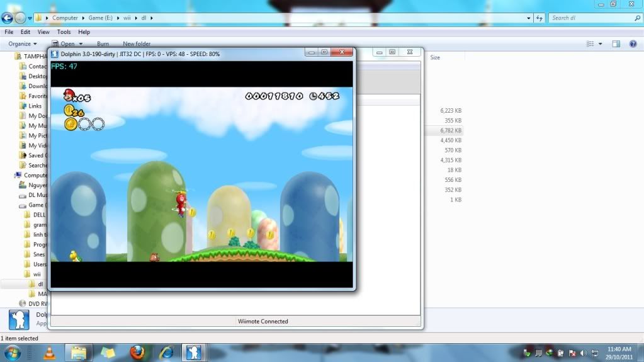The width and height of the screenshot is (644, 362).
Task: Switch to Windows Explorer on the taskbar
Action: (x=79, y=353)
